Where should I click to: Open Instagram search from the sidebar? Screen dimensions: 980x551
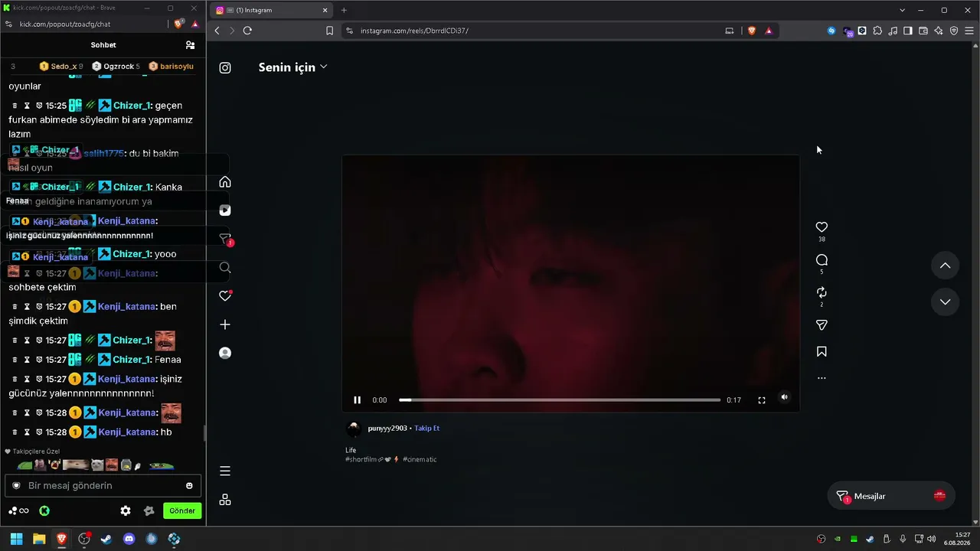coord(225,268)
